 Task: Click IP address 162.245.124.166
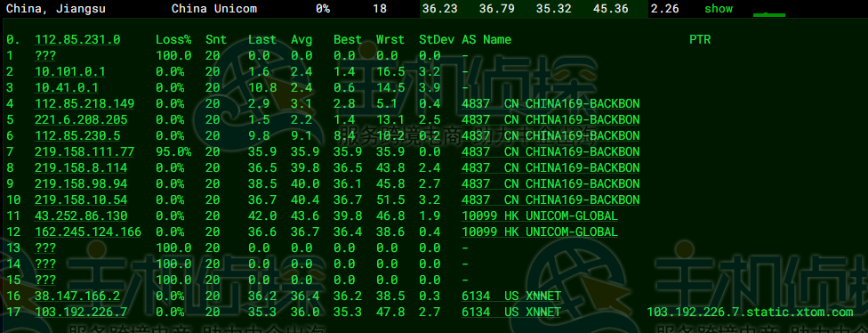pos(88,231)
